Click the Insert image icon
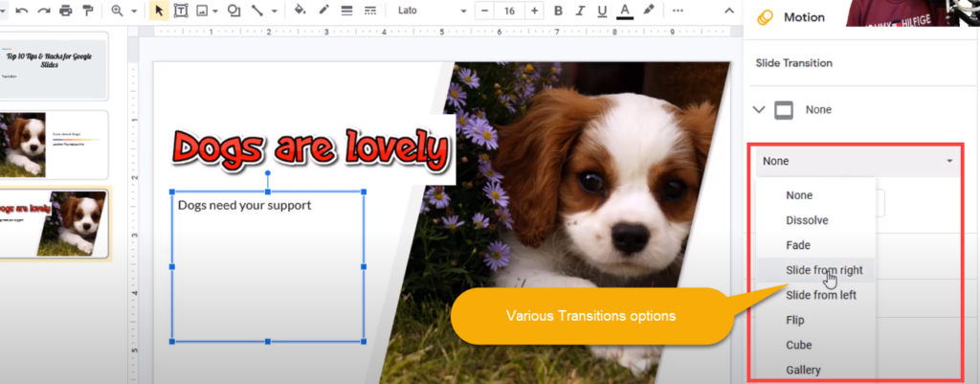Viewport: 980px width, 384px height. (x=202, y=11)
